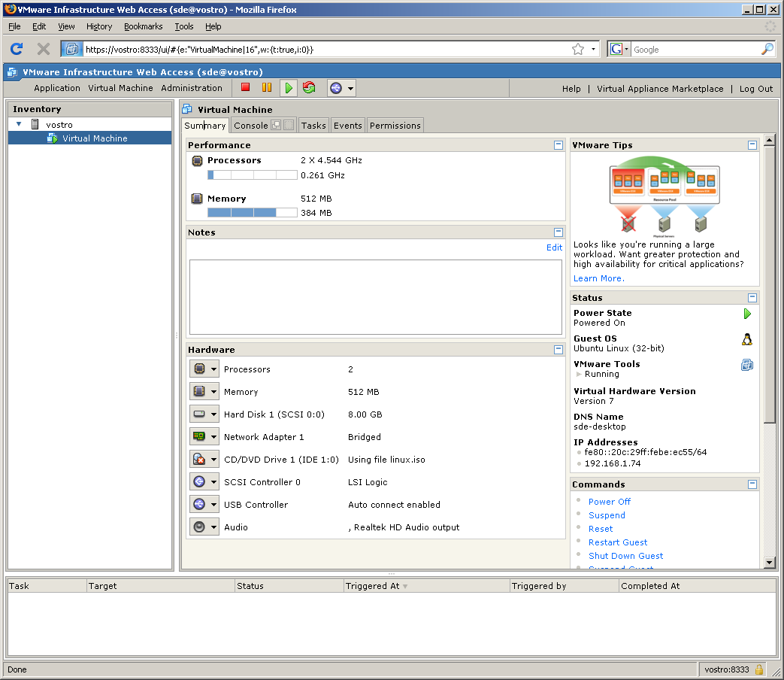The image size is (784, 680).
Task: Click the SCSI Controller 0 icon button
Action: (x=199, y=481)
